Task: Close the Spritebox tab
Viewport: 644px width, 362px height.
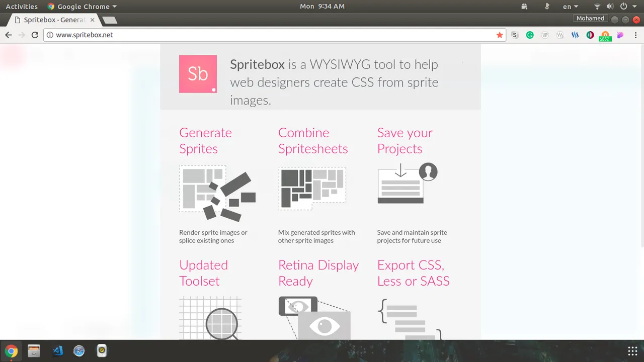Action: (92, 20)
